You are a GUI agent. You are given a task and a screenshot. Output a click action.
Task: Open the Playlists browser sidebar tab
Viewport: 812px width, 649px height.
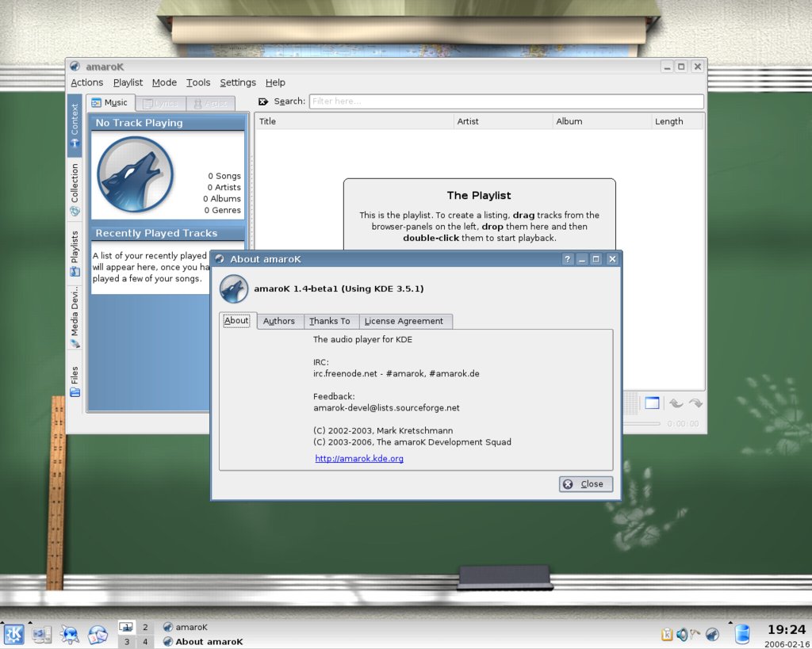75,254
